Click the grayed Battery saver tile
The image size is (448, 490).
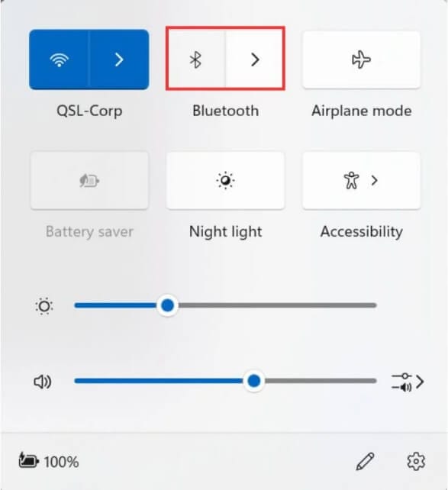[89, 181]
